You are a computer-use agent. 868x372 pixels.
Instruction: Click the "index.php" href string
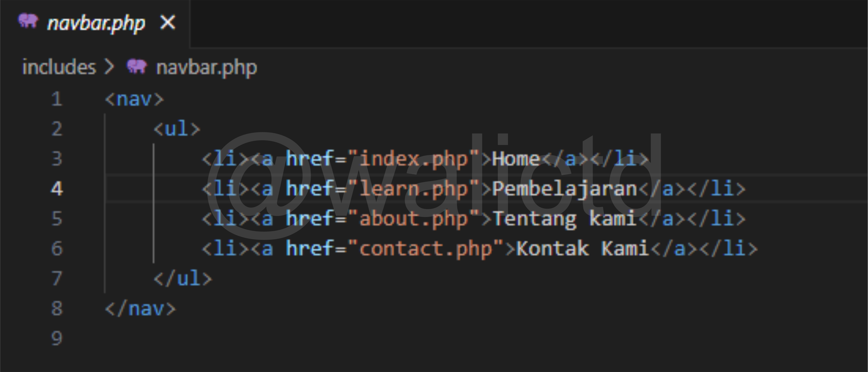click(414, 159)
